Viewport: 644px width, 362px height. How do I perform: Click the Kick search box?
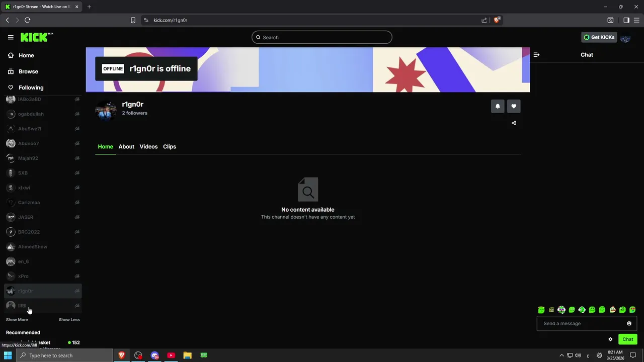point(322,37)
